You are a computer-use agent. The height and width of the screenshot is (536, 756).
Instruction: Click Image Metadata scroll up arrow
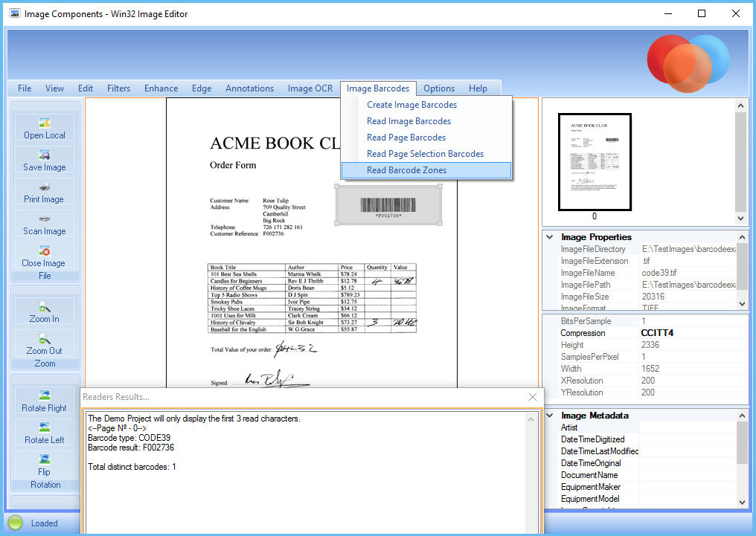click(x=742, y=415)
